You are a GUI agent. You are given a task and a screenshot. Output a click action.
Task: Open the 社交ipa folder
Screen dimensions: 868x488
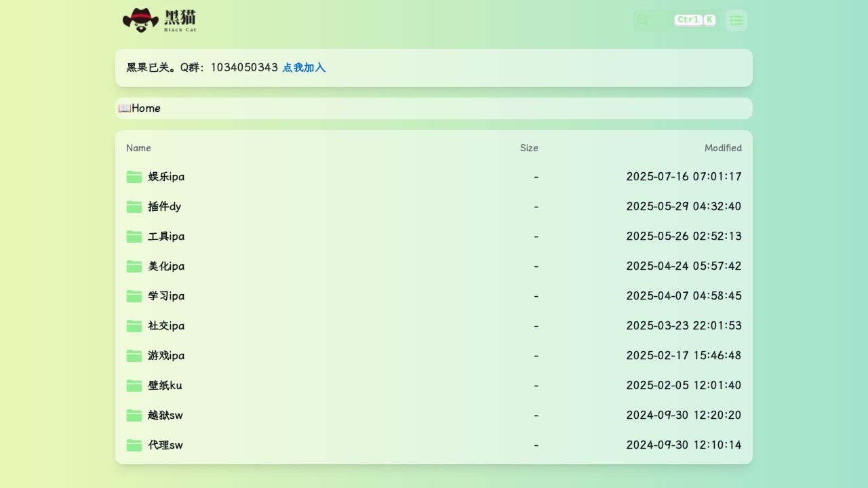coord(166,326)
